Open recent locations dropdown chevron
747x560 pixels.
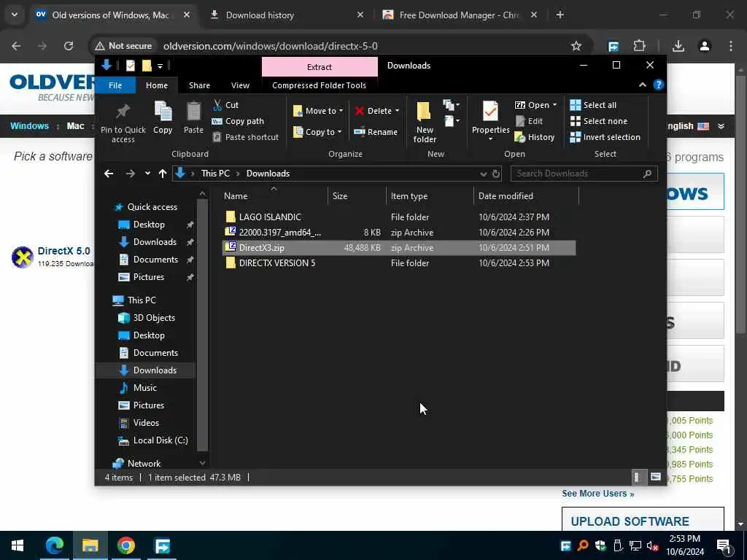click(147, 174)
